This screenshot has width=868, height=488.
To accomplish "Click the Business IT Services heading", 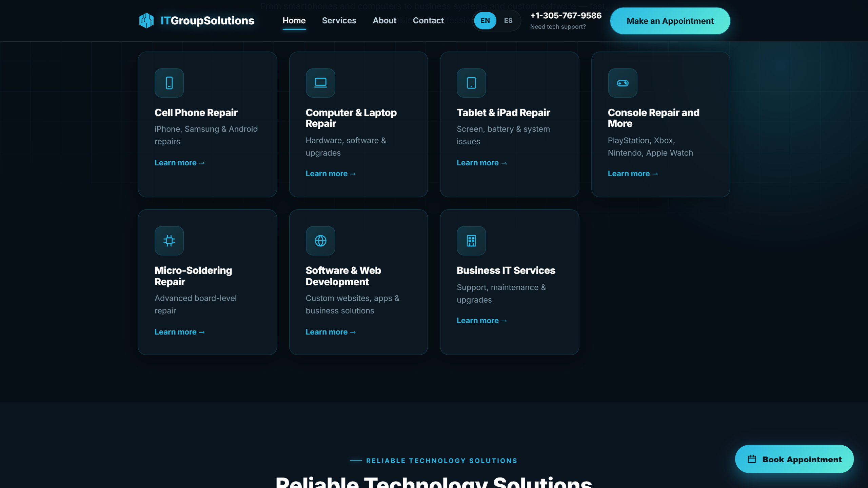I will pyautogui.click(x=506, y=270).
